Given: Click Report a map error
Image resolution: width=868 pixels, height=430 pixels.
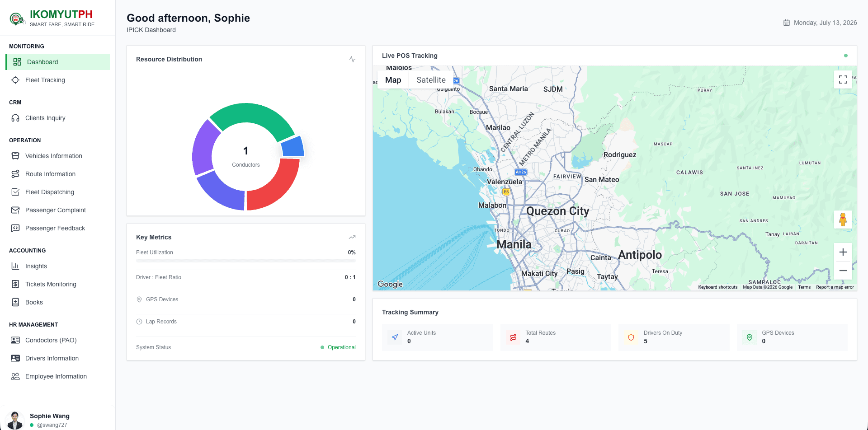Looking at the screenshot, I should click(835, 287).
